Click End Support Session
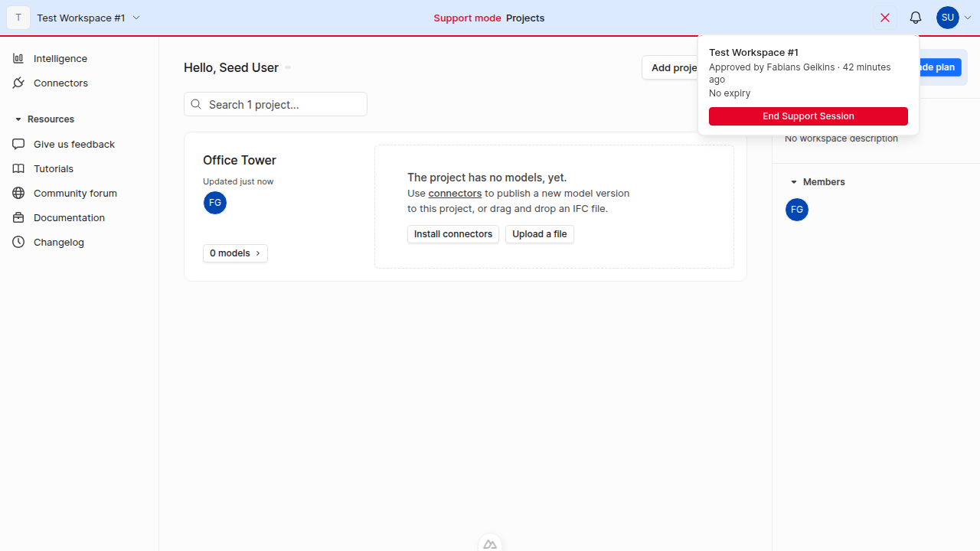Screen dimensions: 980x551 point(808,116)
